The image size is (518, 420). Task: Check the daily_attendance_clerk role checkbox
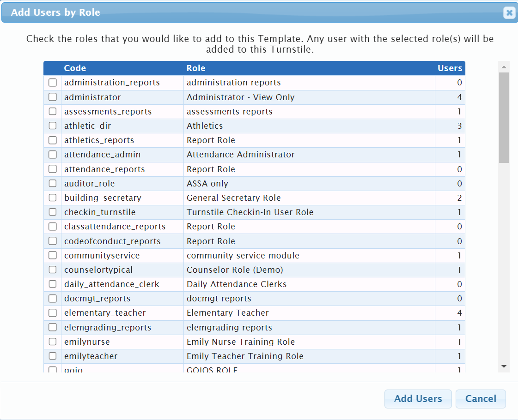coord(53,284)
